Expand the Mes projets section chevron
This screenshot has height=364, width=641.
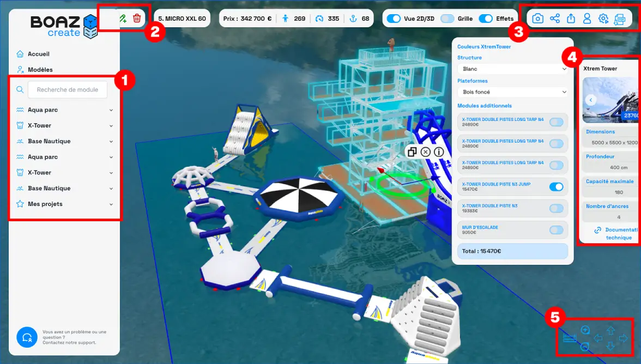click(111, 204)
